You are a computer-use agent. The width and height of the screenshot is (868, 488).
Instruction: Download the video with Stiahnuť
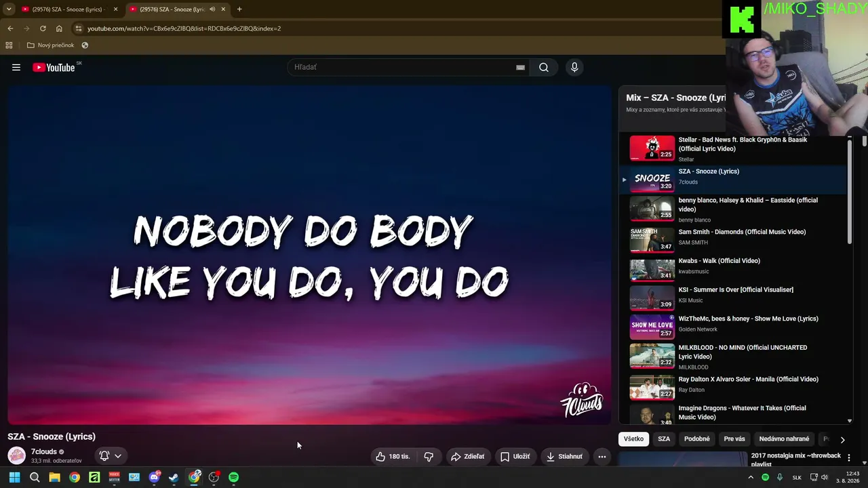(x=564, y=456)
